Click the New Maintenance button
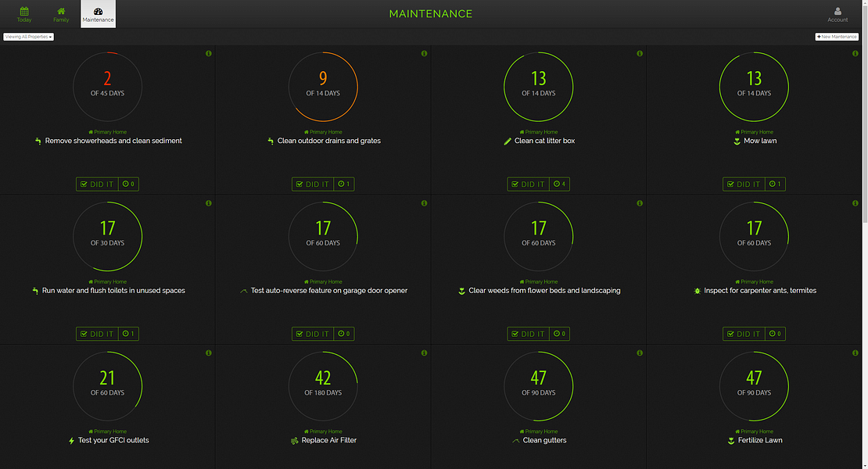Screen dimensions: 868x469 [x=837, y=37]
